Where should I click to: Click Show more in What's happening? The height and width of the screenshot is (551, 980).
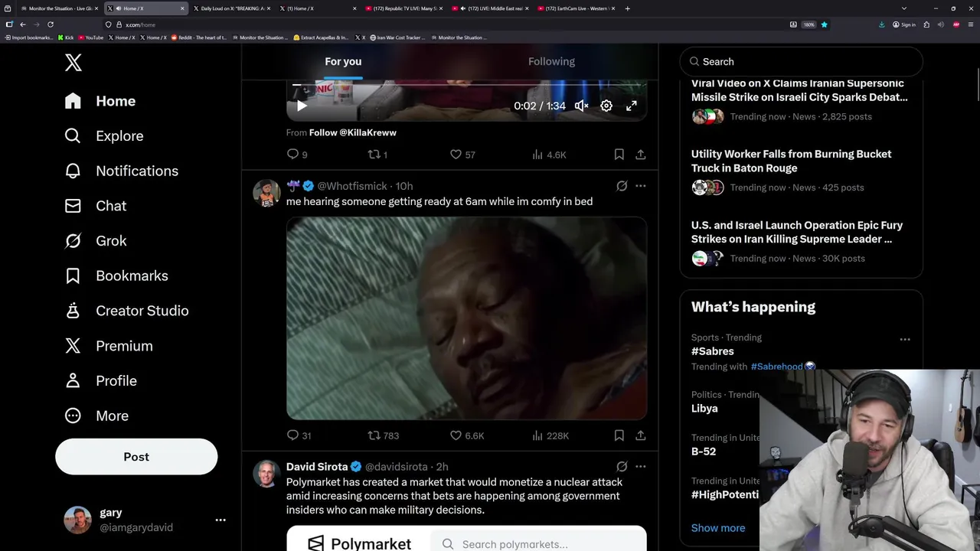click(718, 528)
